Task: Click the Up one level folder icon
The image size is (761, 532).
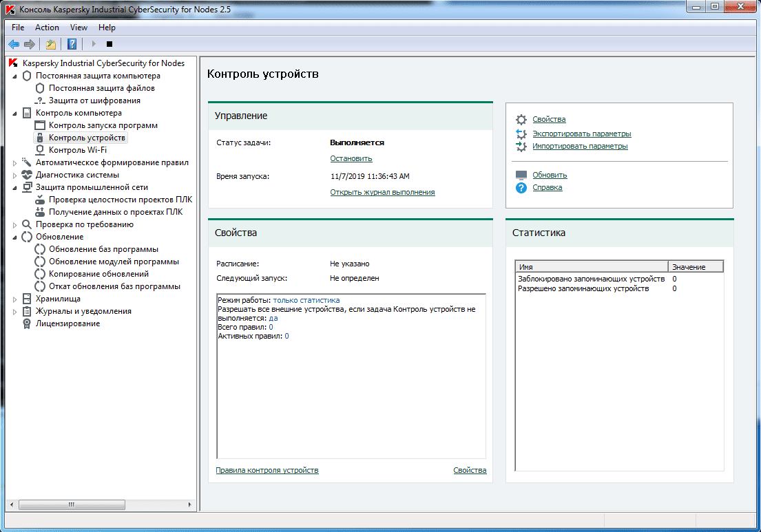Action: pyautogui.click(x=50, y=44)
